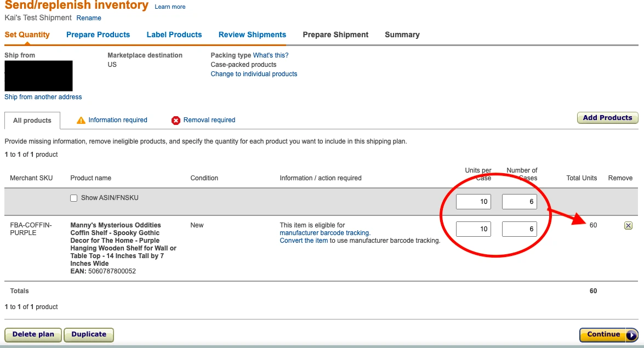This screenshot has width=644, height=348.
Task: Open manufacturer barcode tracking link
Action: 325,233
